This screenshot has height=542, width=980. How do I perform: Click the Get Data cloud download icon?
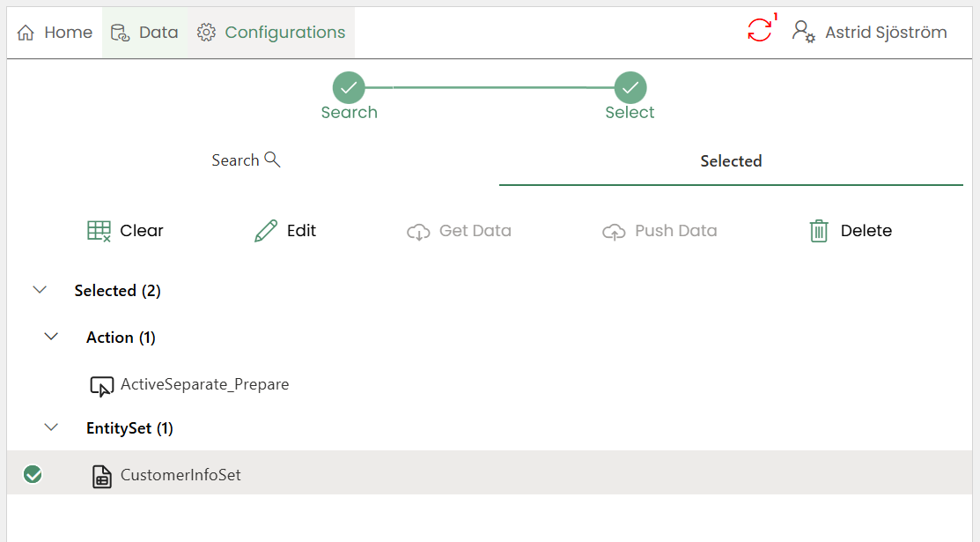pos(418,232)
